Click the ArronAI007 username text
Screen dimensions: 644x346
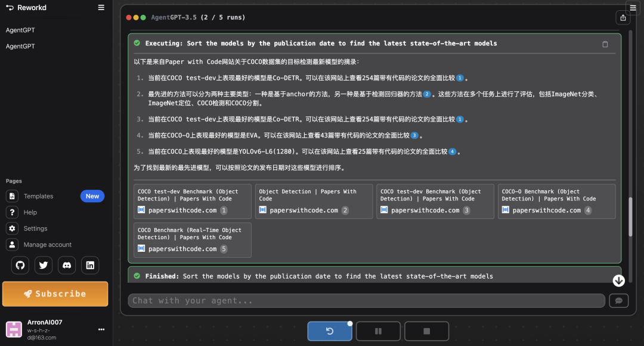click(45, 322)
